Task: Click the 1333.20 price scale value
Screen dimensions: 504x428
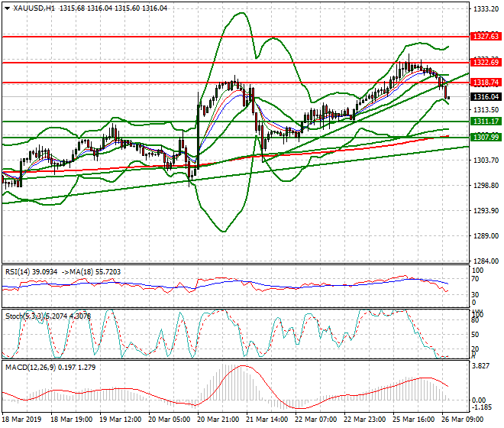Action: point(486,9)
